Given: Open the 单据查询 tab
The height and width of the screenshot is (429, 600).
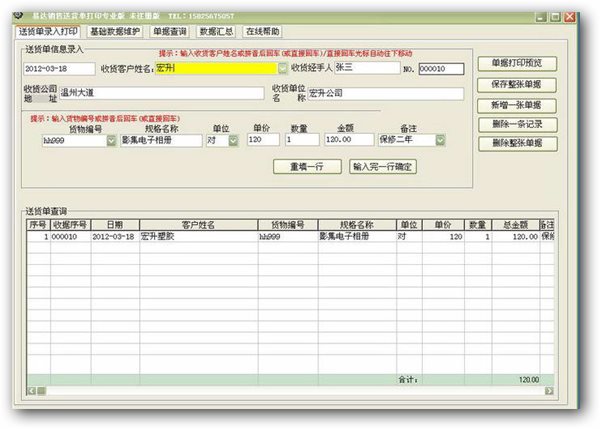Looking at the screenshot, I should (x=170, y=31).
